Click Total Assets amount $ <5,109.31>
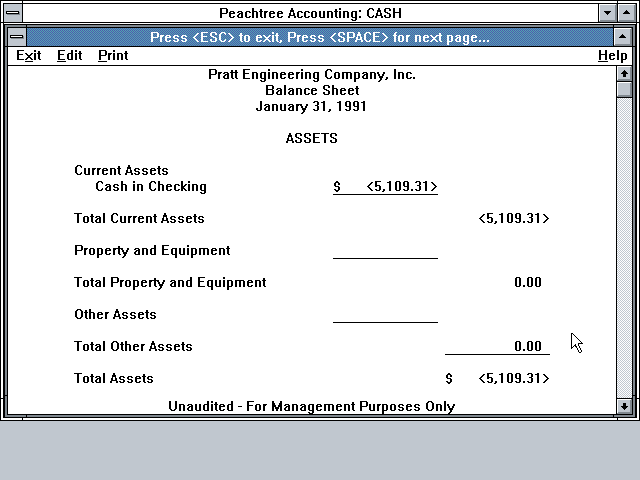Viewport: 640px width, 480px height. tap(498, 378)
